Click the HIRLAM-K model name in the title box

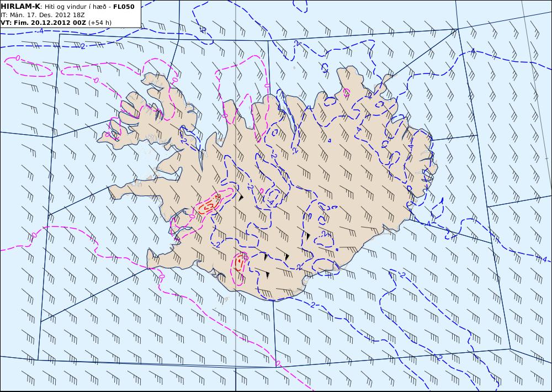coord(20,6)
